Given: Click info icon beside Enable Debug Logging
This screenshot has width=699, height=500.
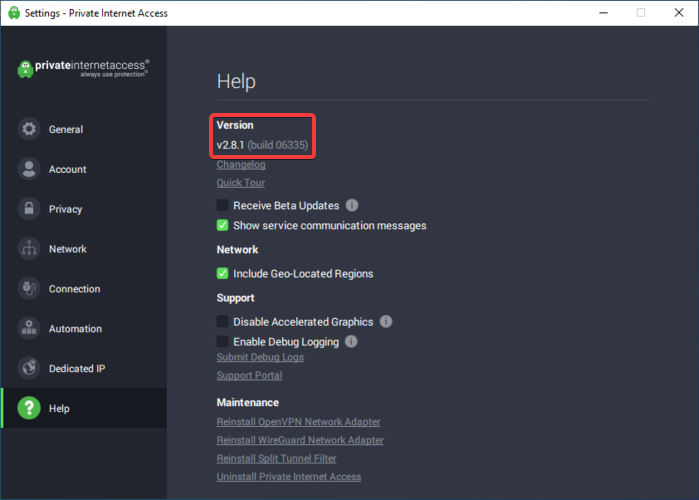Looking at the screenshot, I should (351, 341).
